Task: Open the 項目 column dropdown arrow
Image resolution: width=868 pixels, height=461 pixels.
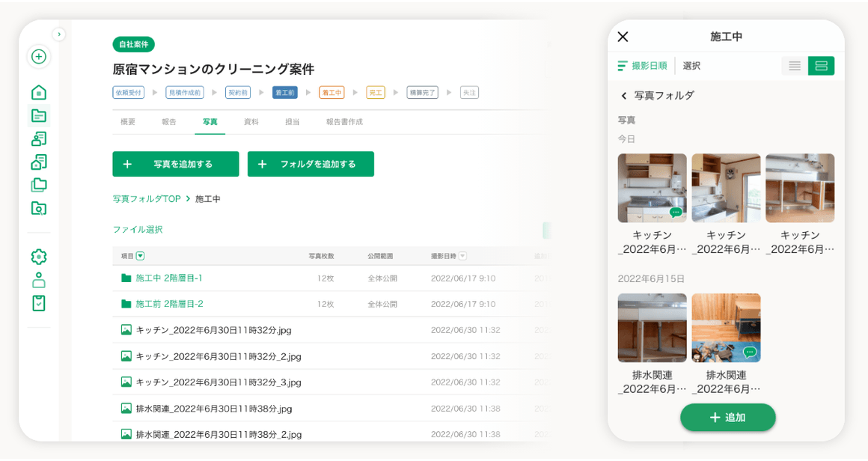Action: coord(141,256)
